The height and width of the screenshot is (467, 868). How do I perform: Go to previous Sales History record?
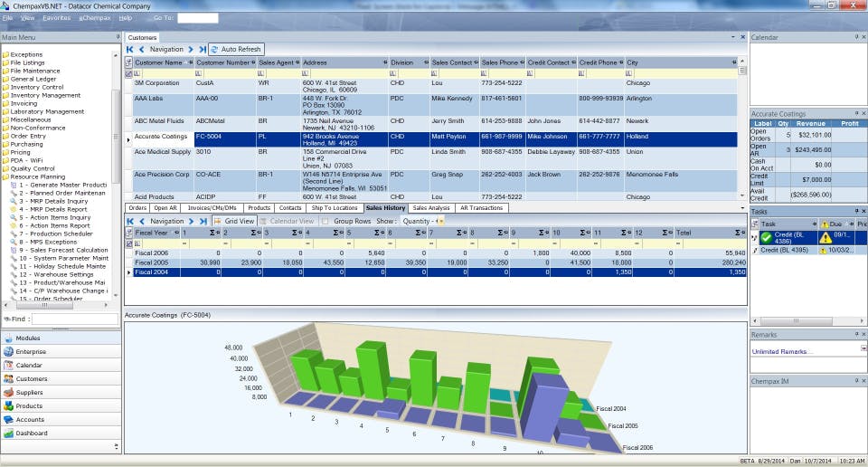pos(142,221)
